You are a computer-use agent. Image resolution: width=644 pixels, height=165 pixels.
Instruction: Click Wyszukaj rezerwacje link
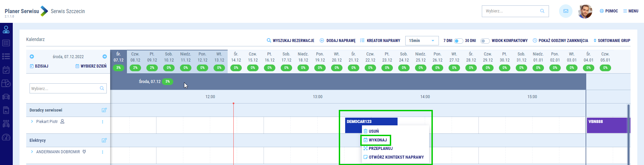[290, 41]
